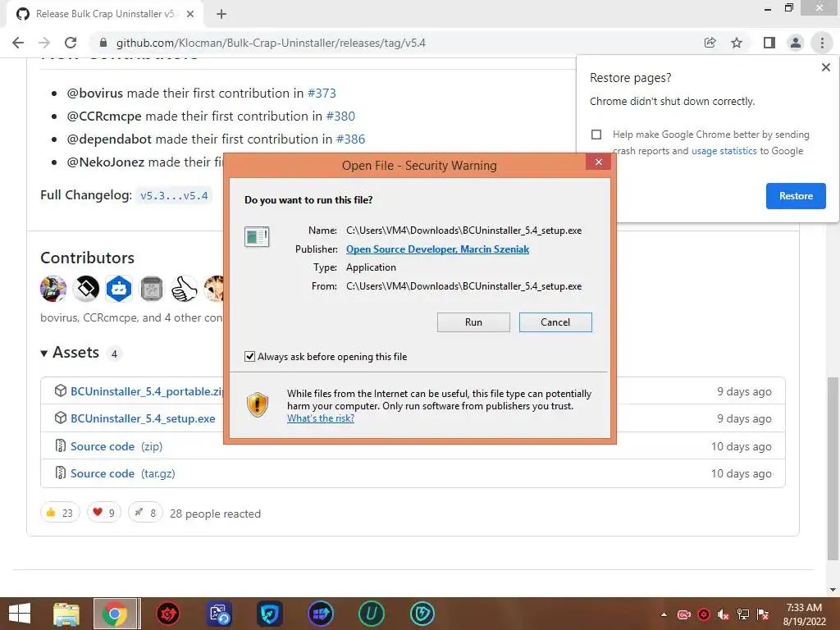Click the Restore pages button
The height and width of the screenshot is (630, 840).
(796, 196)
